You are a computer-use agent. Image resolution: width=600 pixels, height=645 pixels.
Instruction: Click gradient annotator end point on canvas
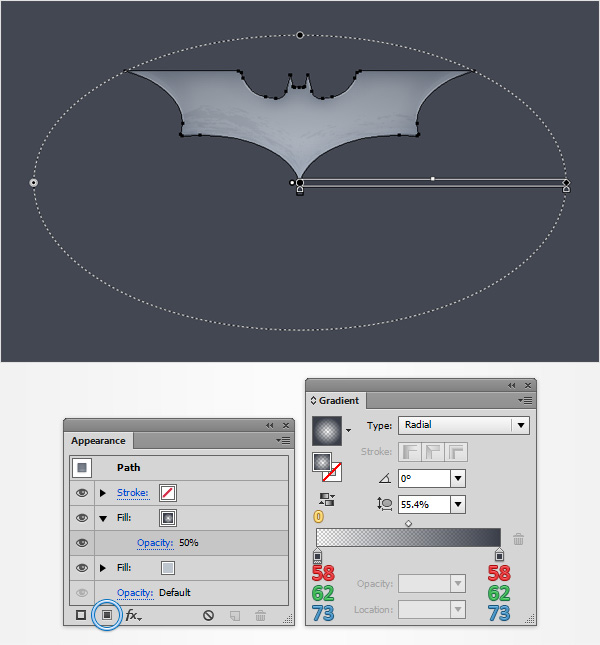(566, 183)
